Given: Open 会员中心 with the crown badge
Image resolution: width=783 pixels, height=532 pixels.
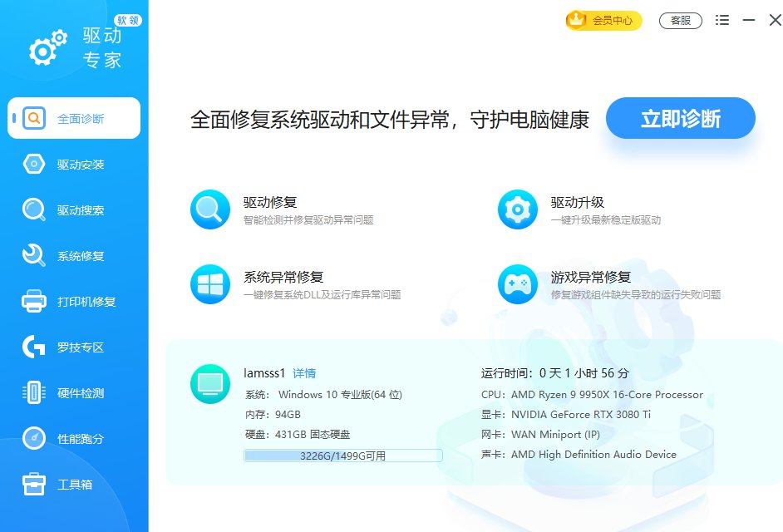Looking at the screenshot, I should click(x=603, y=20).
